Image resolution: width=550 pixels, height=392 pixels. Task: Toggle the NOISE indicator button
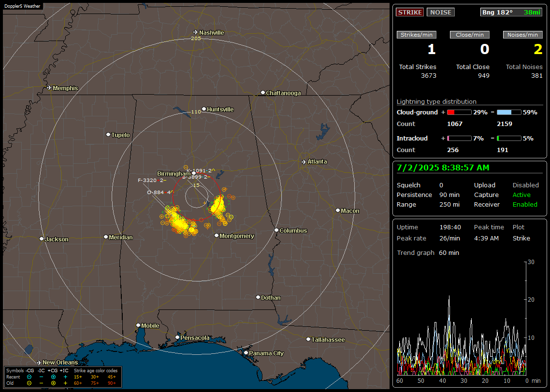(x=441, y=12)
